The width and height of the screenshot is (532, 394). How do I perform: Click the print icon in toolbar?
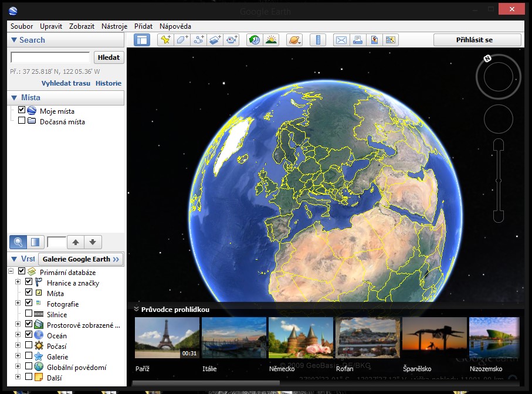click(x=357, y=40)
